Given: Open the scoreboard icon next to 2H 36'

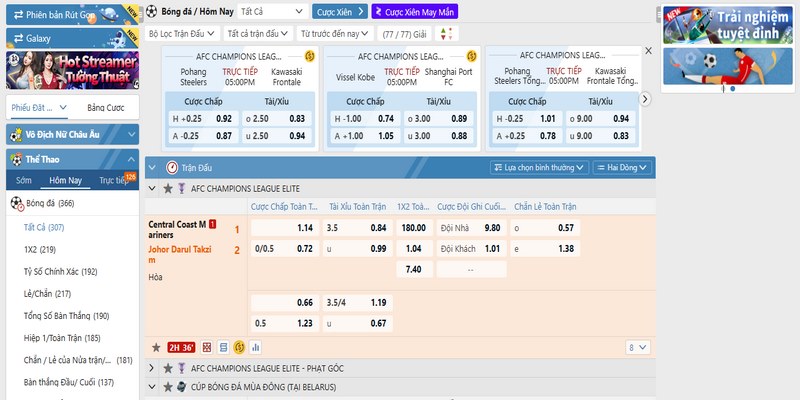Looking at the screenshot, I should click(x=207, y=347).
